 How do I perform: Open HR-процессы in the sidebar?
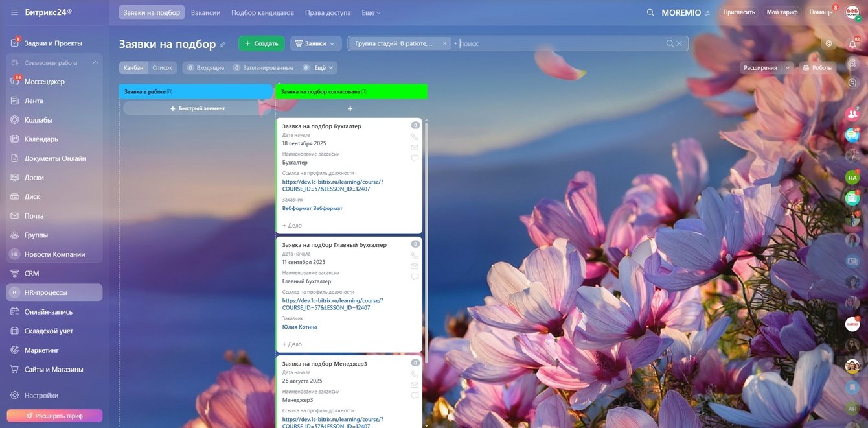(x=54, y=292)
